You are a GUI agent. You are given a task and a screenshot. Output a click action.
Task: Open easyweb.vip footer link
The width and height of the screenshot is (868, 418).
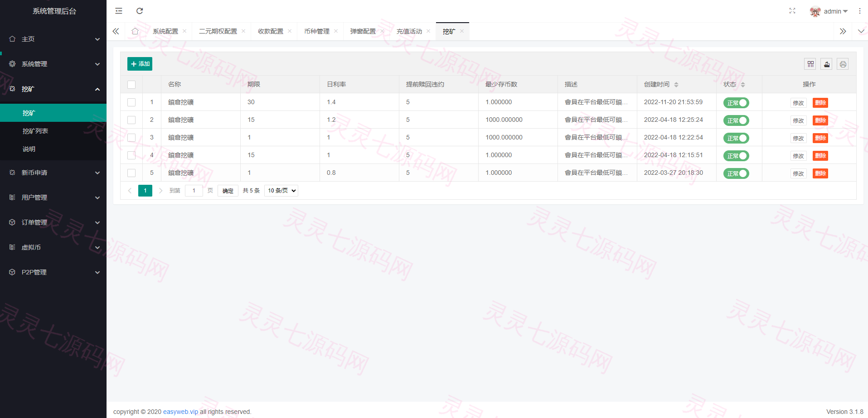point(180,412)
